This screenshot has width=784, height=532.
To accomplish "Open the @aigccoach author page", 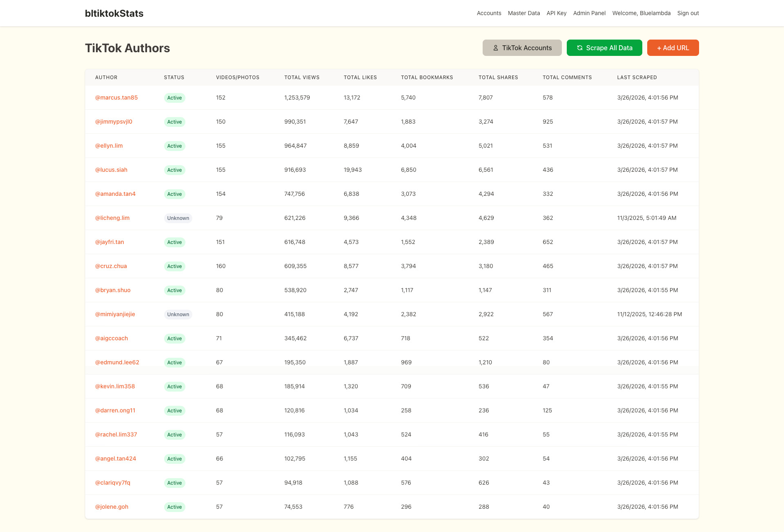I will 111,338.
